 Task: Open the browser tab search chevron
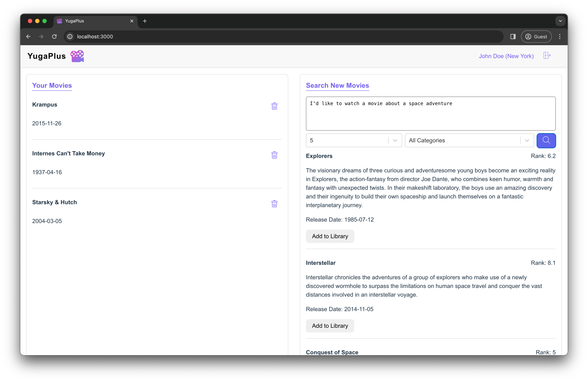(x=560, y=21)
